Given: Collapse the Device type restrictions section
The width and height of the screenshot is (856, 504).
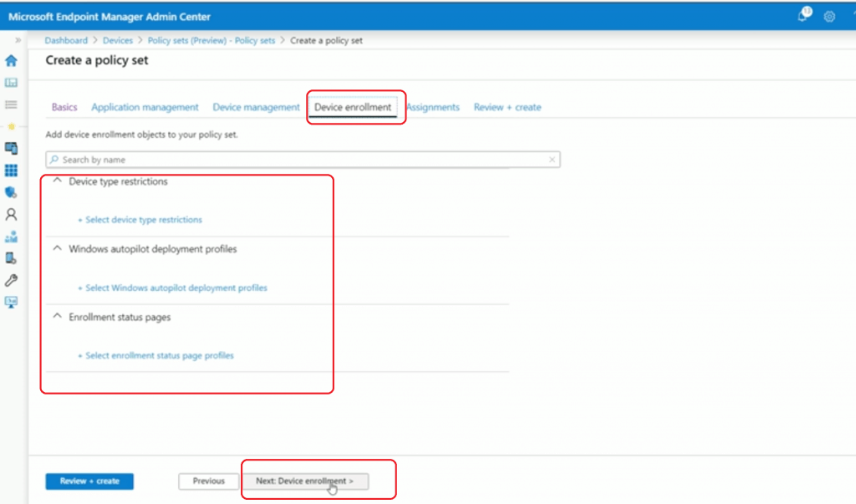Looking at the screenshot, I should pyautogui.click(x=57, y=181).
